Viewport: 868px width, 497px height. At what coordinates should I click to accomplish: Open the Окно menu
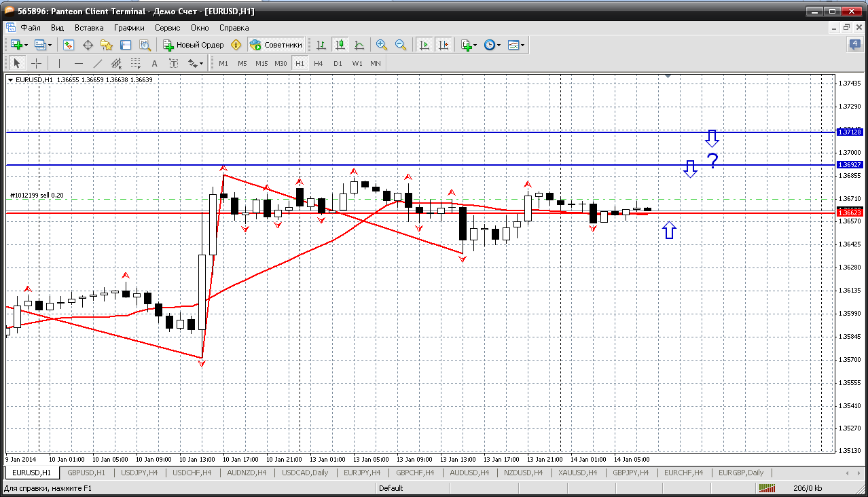200,28
